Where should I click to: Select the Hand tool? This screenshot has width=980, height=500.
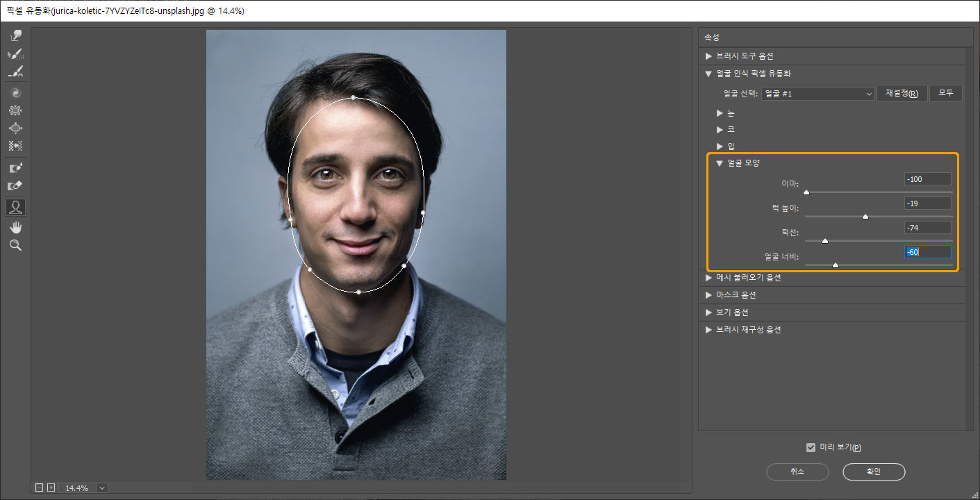[x=15, y=227]
